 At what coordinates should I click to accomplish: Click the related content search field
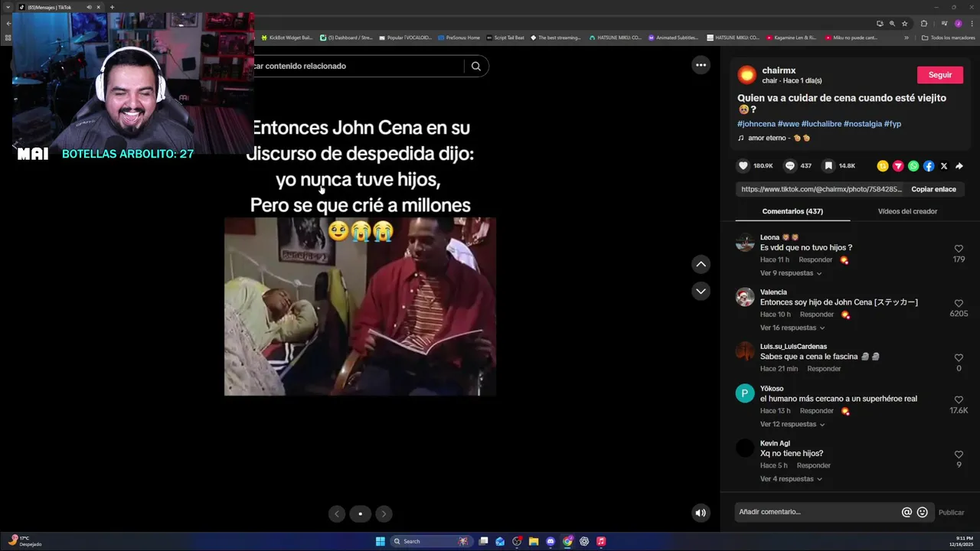(x=356, y=66)
